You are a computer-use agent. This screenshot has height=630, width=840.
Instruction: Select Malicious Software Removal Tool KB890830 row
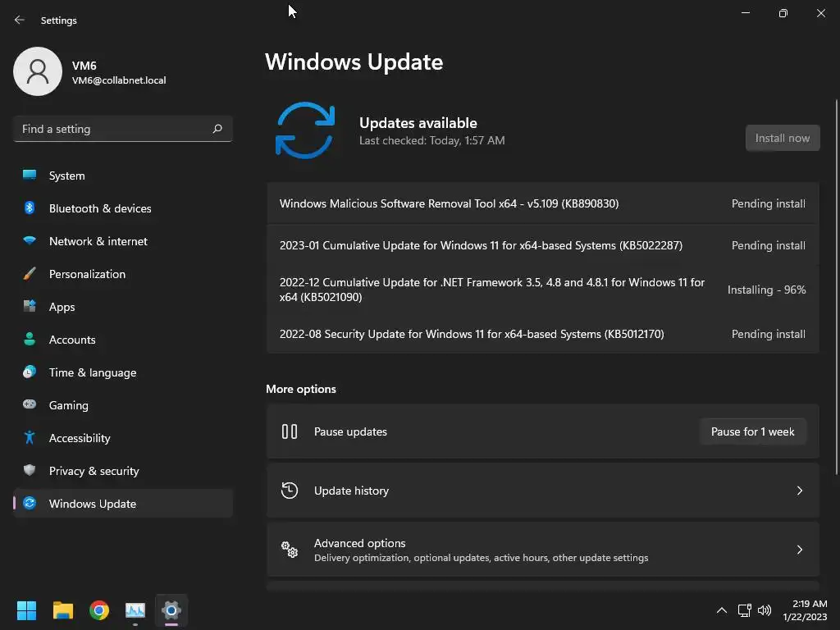[x=543, y=203]
